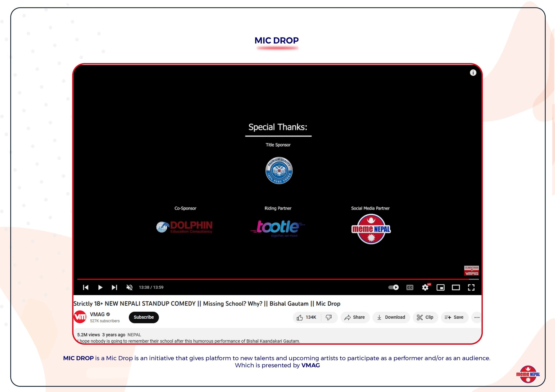Subscribe to the VMAG channel
The width and height of the screenshot is (555, 392).
[144, 317]
